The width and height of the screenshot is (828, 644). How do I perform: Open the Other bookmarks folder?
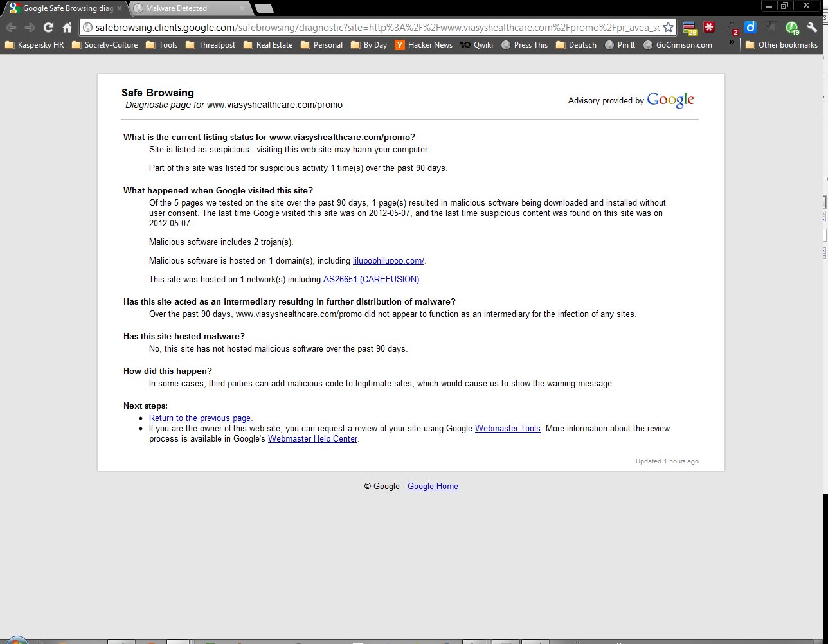(x=782, y=45)
